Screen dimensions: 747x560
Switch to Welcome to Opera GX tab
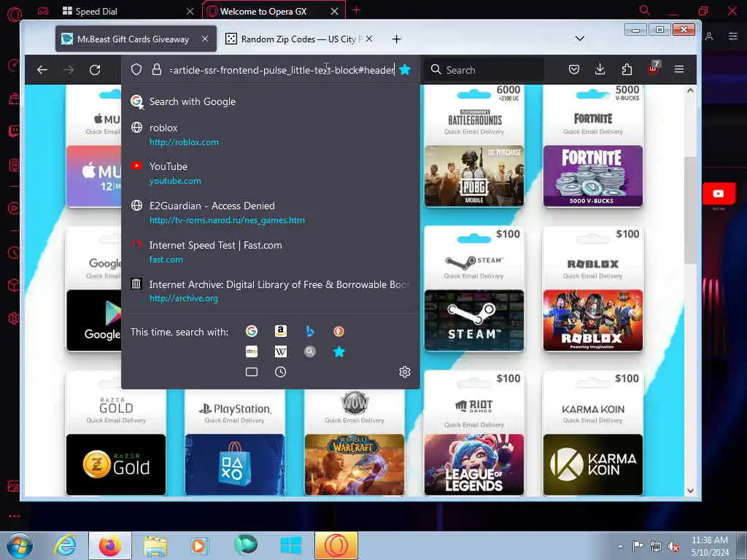[273, 11]
